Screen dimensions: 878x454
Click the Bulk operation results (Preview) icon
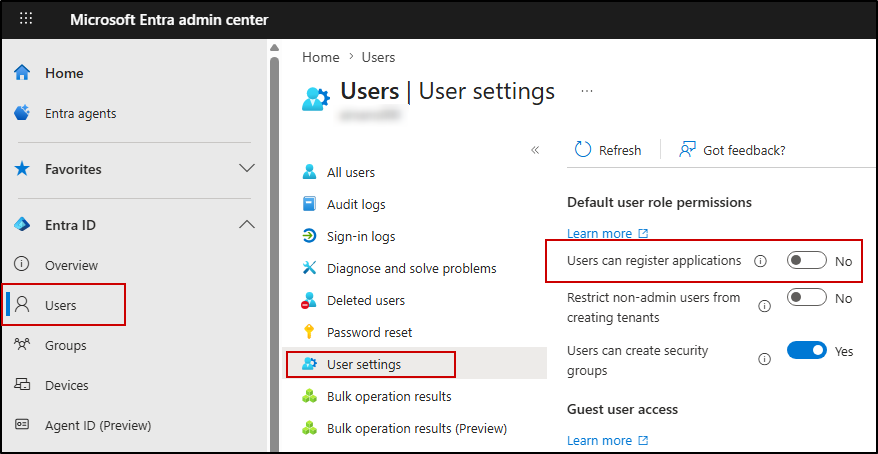pyautogui.click(x=309, y=428)
